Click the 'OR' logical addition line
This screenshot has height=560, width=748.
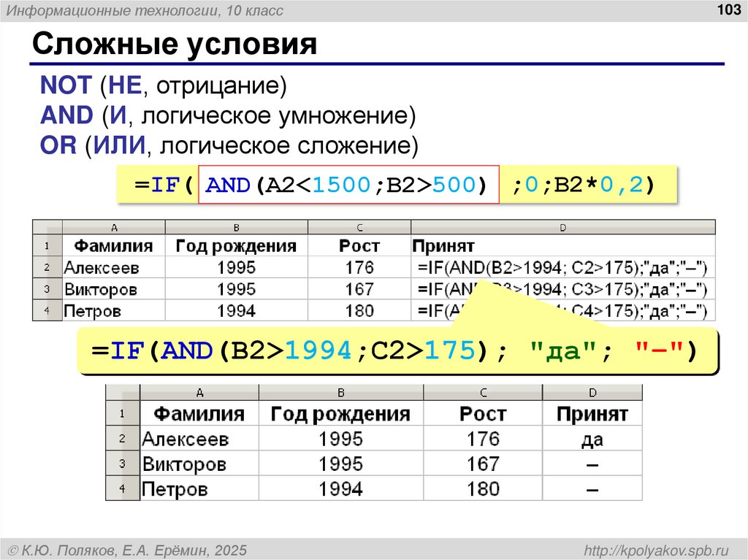click(x=229, y=145)
